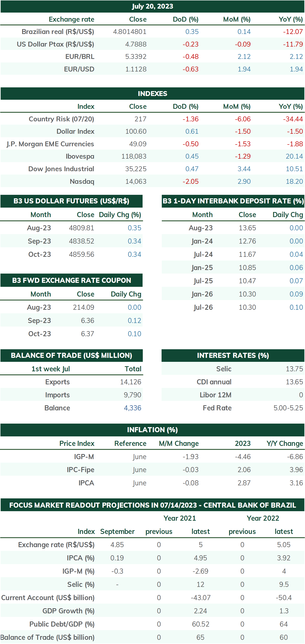This screenshot has height=644, width=305.
Task: Click FOCUS MARKET READOUT PROJECTIONS header
Action: point(152,505)
